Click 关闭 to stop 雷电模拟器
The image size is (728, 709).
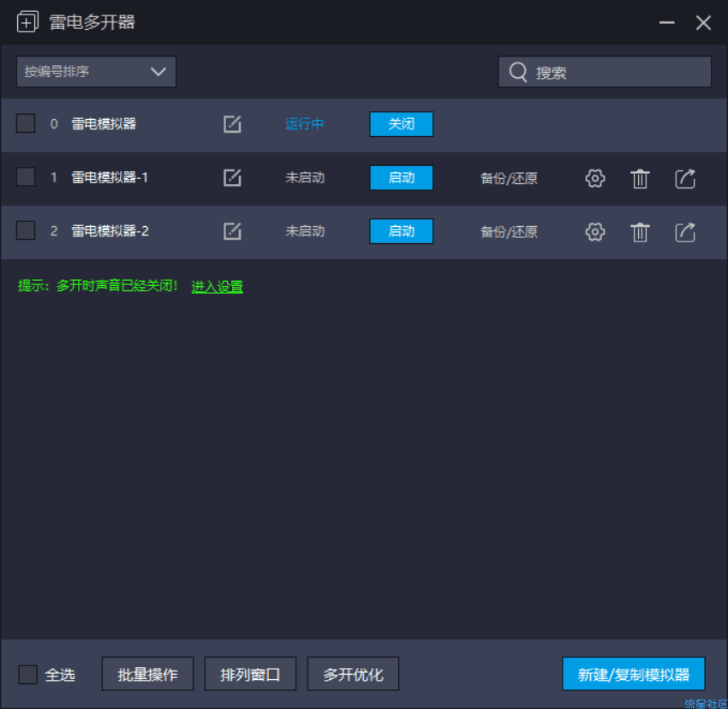pos(401,124)
